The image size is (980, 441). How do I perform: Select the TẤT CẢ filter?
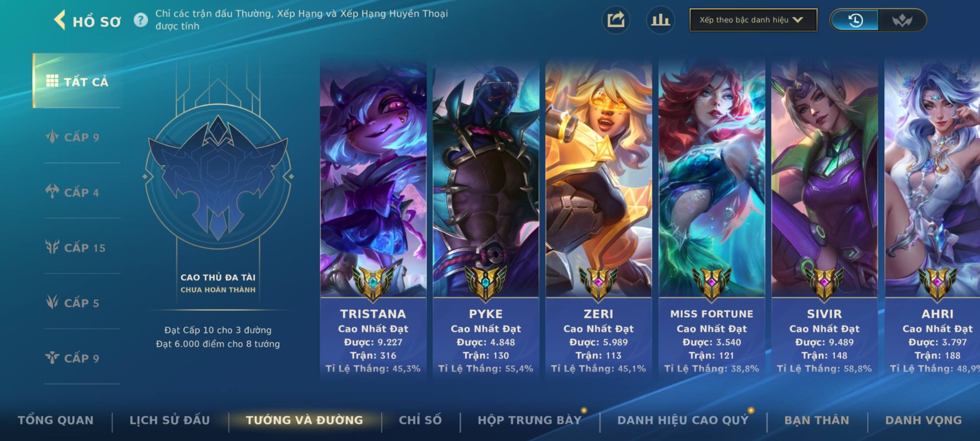point(77,81)
